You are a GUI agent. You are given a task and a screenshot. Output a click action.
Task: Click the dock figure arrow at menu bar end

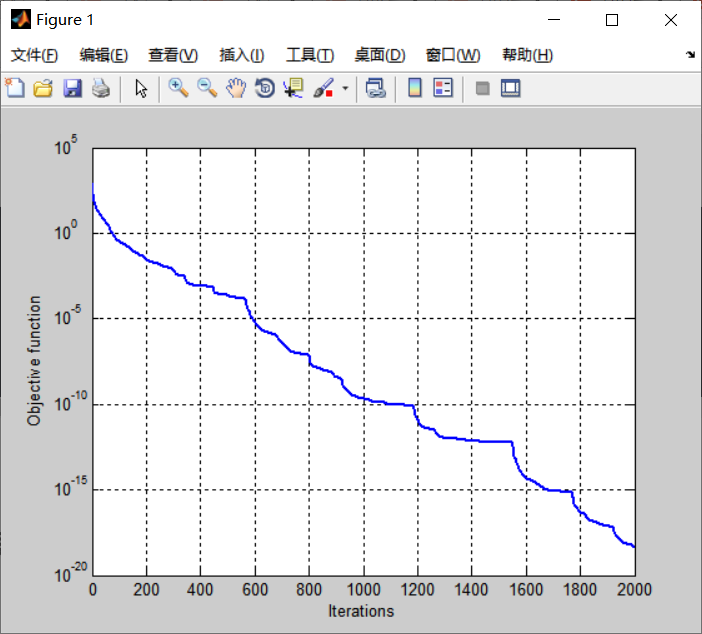690,55
